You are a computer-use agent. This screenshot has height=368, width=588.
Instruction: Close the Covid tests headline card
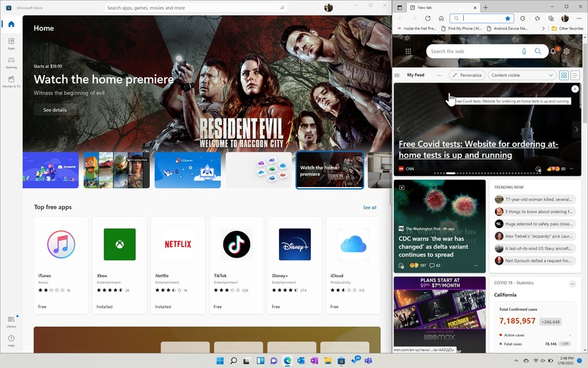[x=575, y=88]
